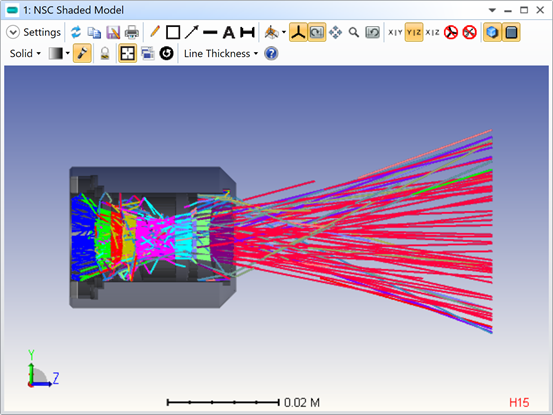Switch to the X|Z view
This screenshot has height=415, width=553.
click(432, 32)
